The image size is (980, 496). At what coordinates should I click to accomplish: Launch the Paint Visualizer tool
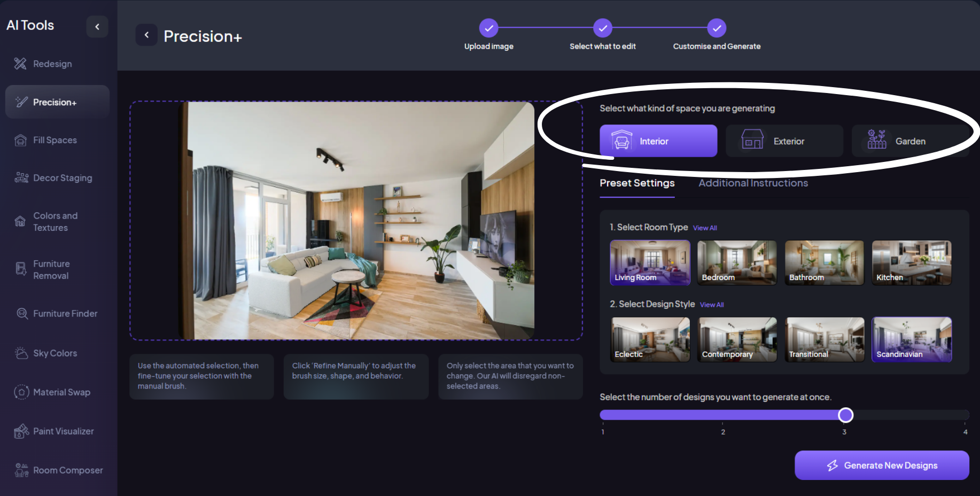(x=63, y=431)
